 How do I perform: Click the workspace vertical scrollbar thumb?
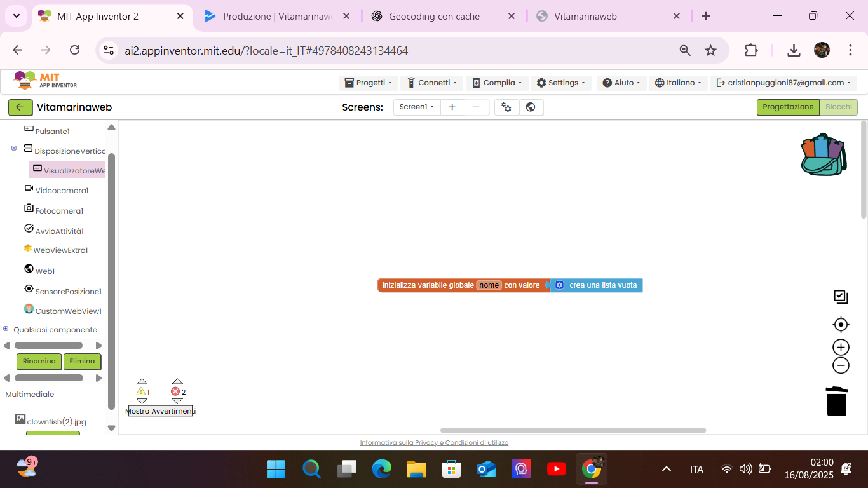(x=864, y=170)
